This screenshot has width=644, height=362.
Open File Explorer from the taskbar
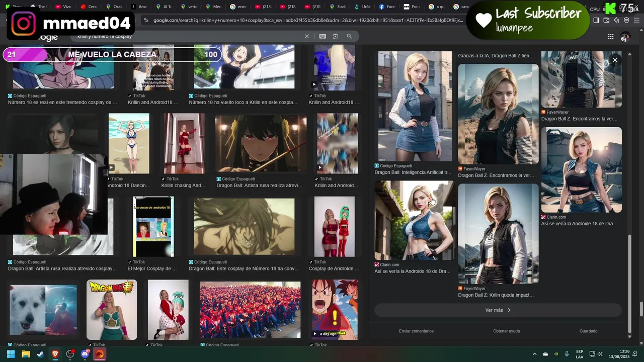tap(26, 354)
